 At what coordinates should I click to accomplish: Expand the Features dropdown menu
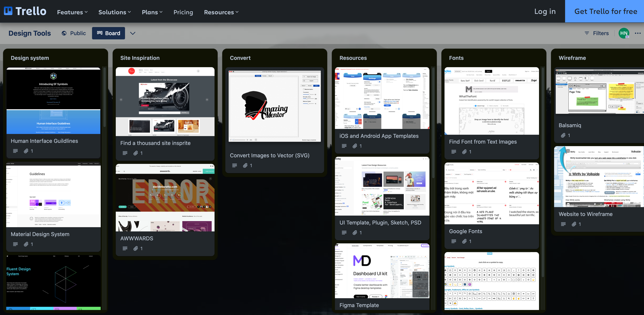click(72, 12)
